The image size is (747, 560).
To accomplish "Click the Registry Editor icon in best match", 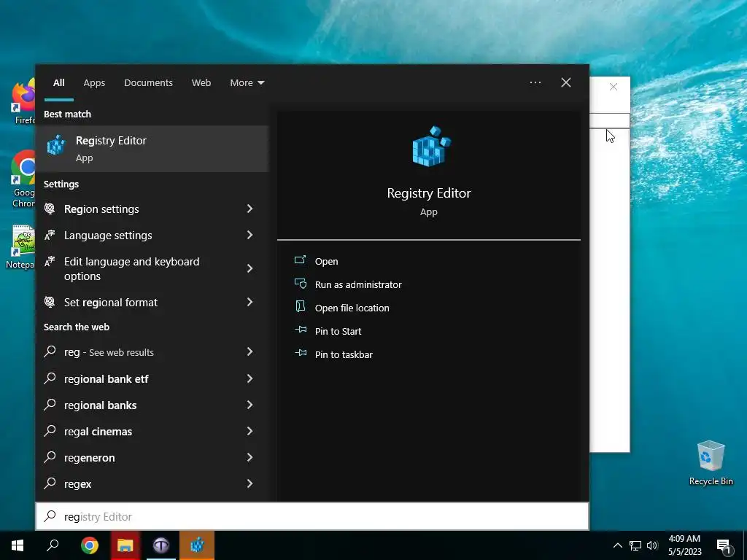I will pos(56,144).
